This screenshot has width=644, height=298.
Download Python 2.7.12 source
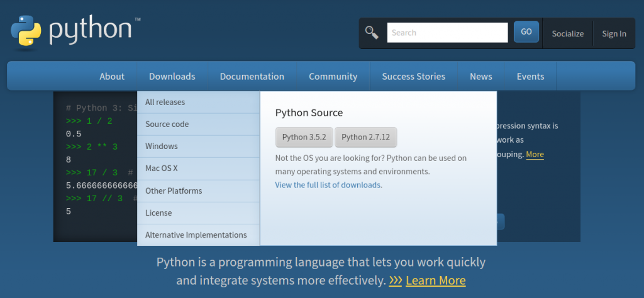pos(365,137)
